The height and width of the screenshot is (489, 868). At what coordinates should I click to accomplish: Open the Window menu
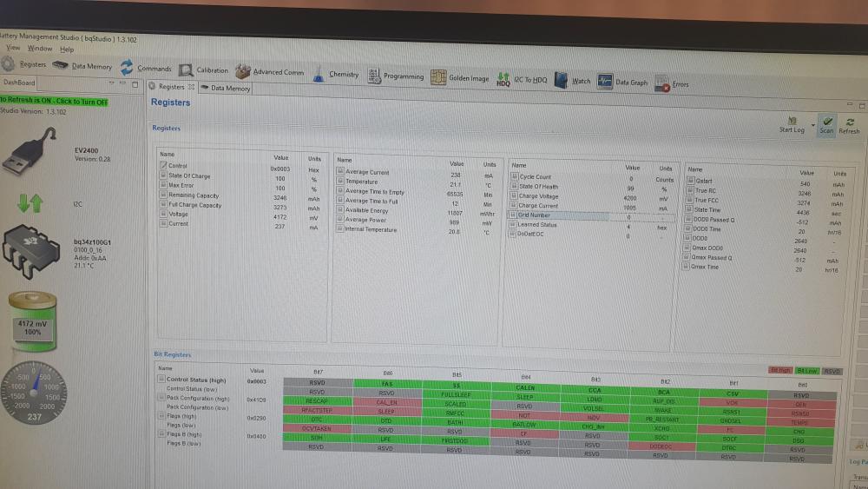click(40, 49)
